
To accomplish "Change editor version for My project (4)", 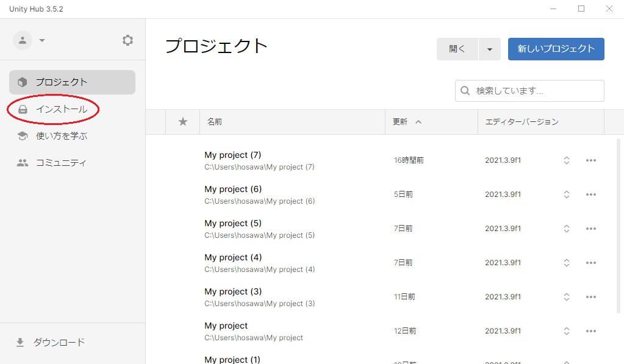I will 566,263.
